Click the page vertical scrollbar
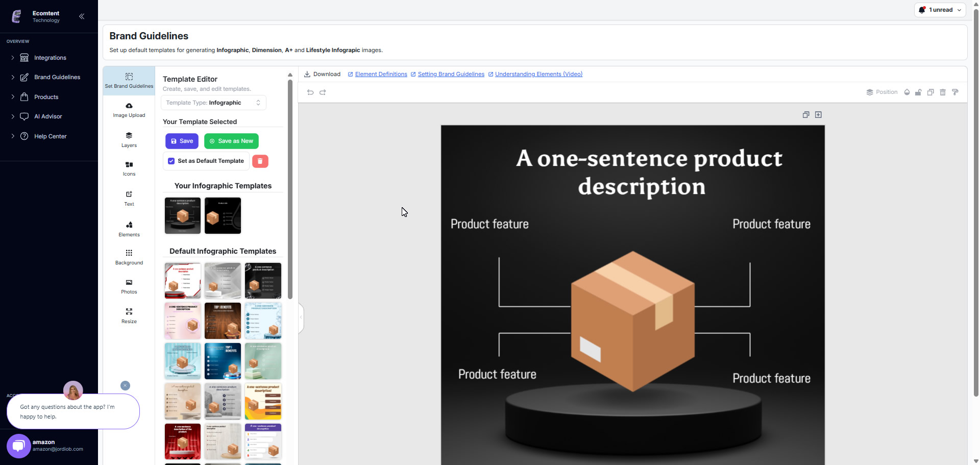 pyautogui.click(x=976, y=203)
